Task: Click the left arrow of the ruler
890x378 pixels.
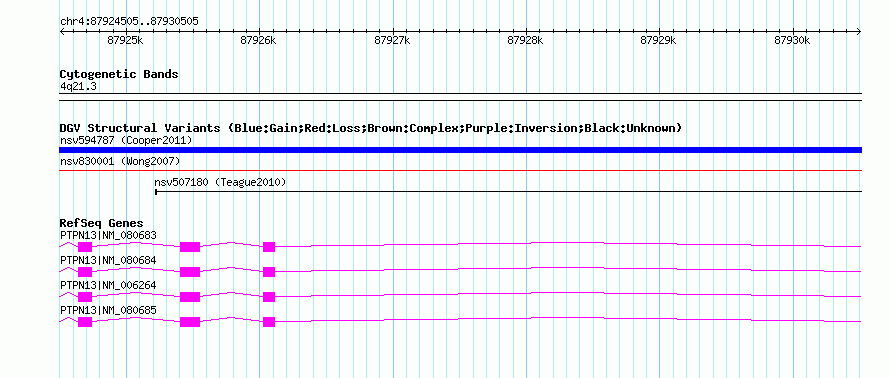Action: pos(62,32)
